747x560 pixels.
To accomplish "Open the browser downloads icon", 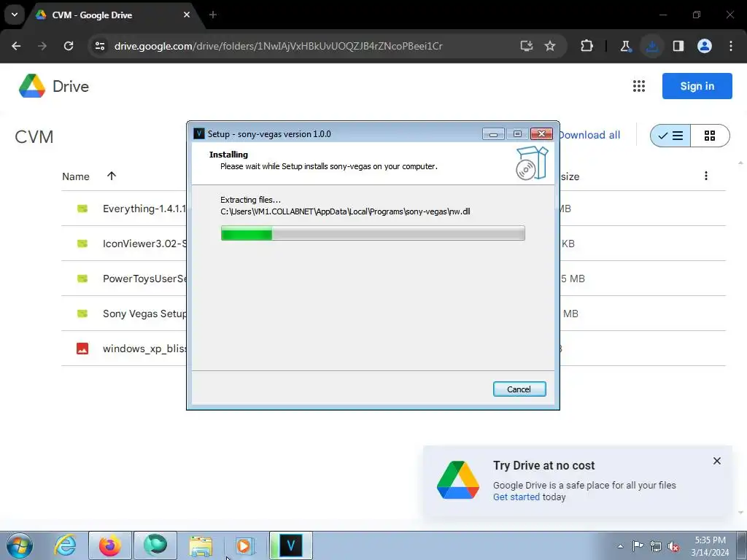I will point(651,46).
